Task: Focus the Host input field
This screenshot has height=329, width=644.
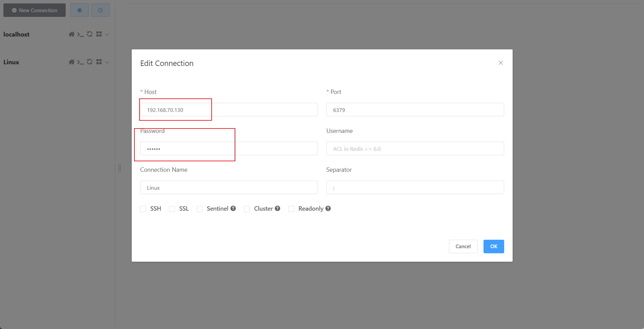Action: click(x=229, y=110)
